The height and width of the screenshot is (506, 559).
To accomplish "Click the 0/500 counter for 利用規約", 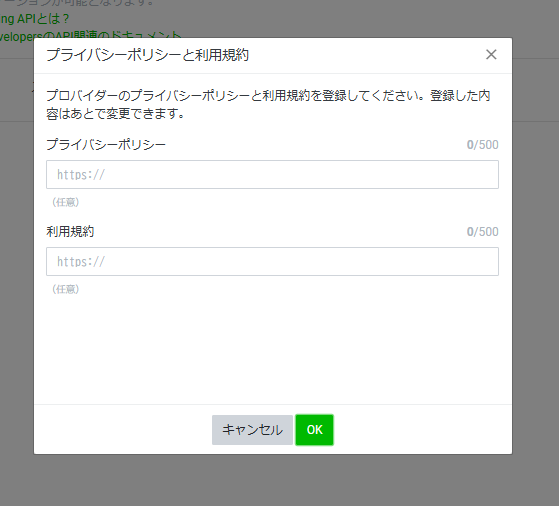I will 482,231.
